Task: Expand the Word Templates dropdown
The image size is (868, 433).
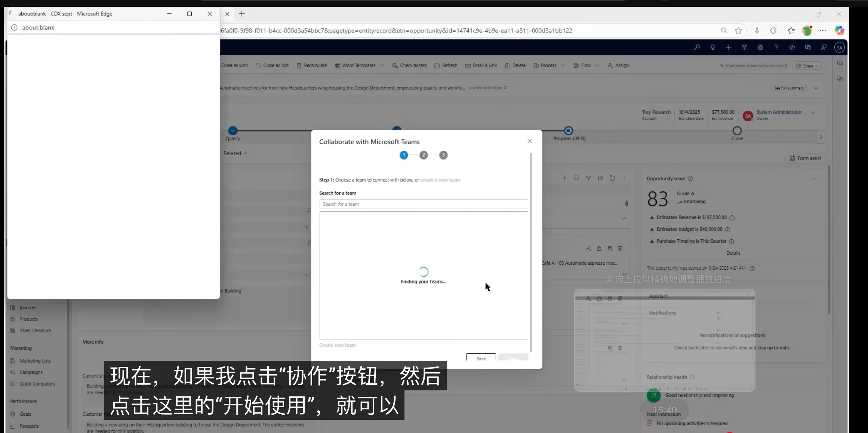Action: 382,65
